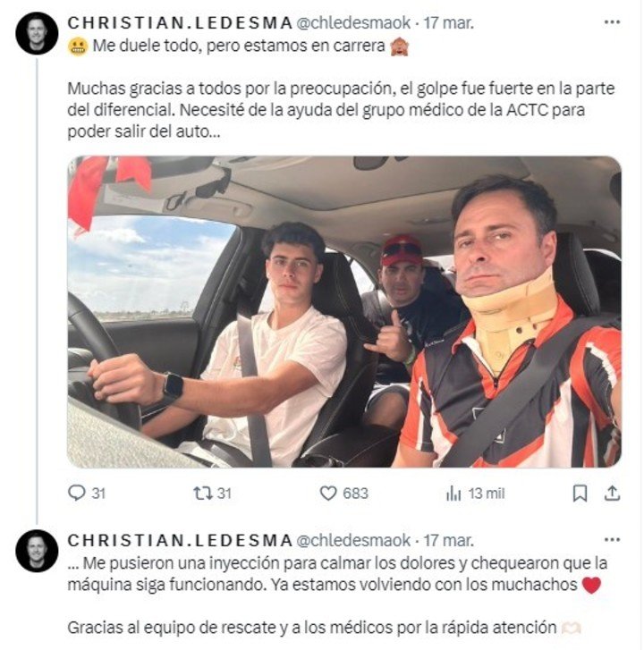Open the car selfie photo in full view
Screen dimensions: 644x650
tap(344, 312)
